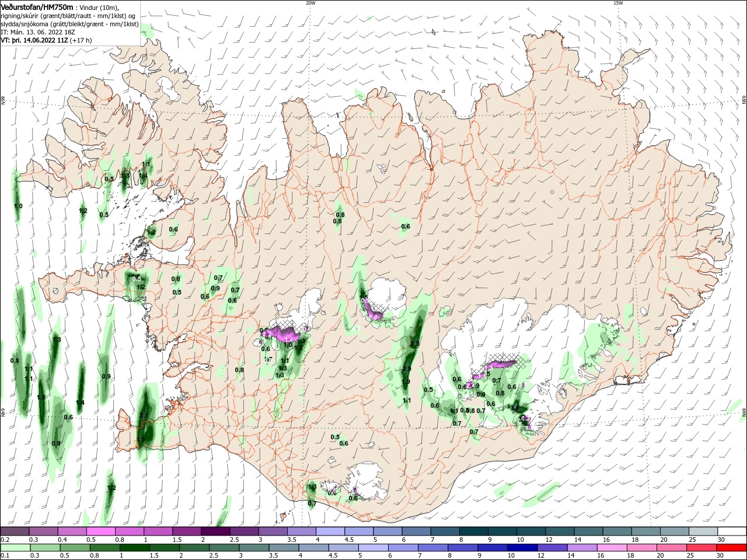Click the light lavender 4 snow-scale swatch
The image size is (747, 560).
click(x=330, y=531)
